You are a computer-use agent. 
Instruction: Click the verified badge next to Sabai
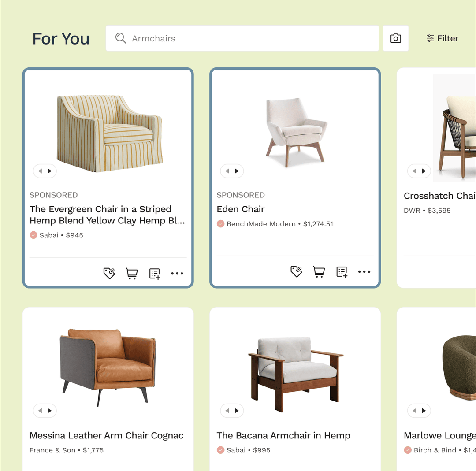point(33,235)
